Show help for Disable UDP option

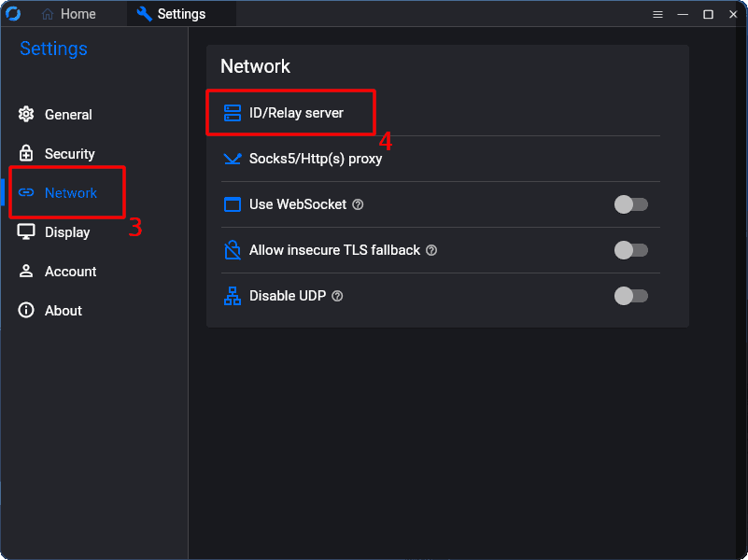pyautogui.click(x=337, y=296)
